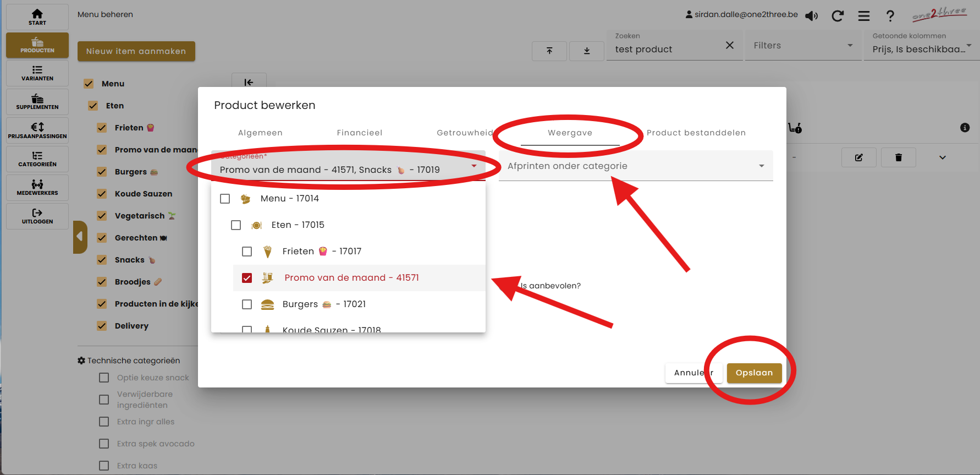Open the Varianten sidebar section
The image size is (980, 475).
pos(37,73)
